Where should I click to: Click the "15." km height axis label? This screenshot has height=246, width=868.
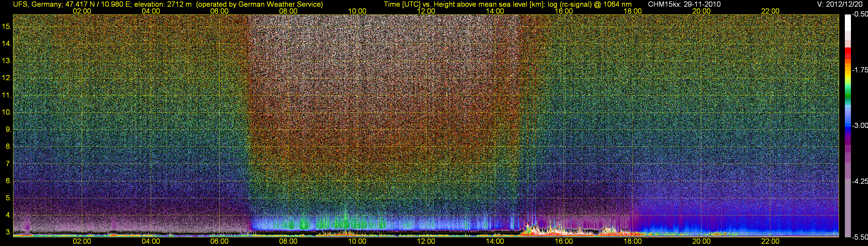pos(7,26)
